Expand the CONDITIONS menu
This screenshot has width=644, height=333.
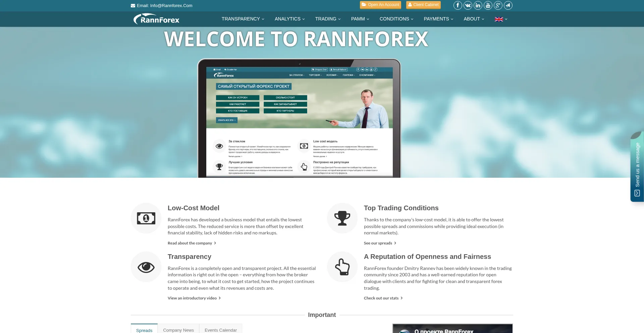pyautogui.click(x=396, y=19)
